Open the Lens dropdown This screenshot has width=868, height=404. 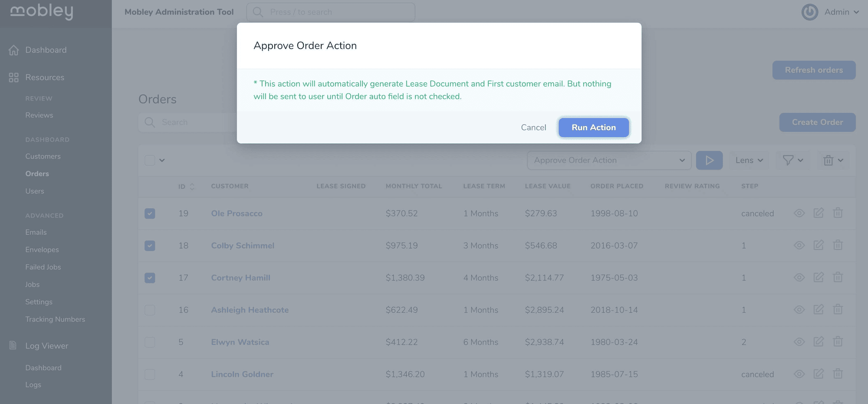point(749,160)
